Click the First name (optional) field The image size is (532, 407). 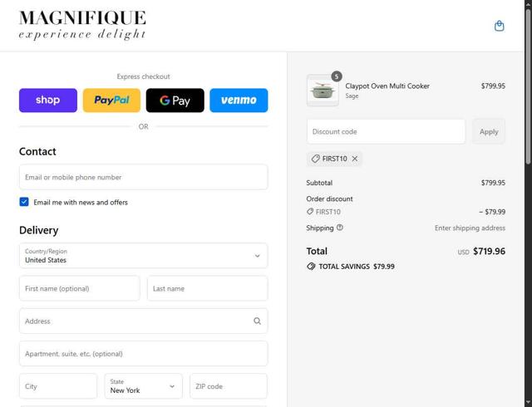tap(80, 288)
